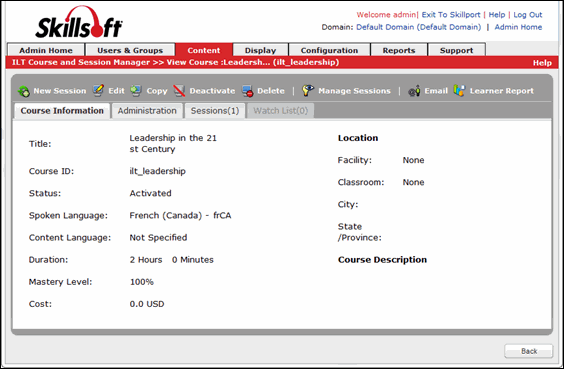Click the Classroom value None
Image resolution: width=564 pixels, height=369 pixels.
(413, 182)
